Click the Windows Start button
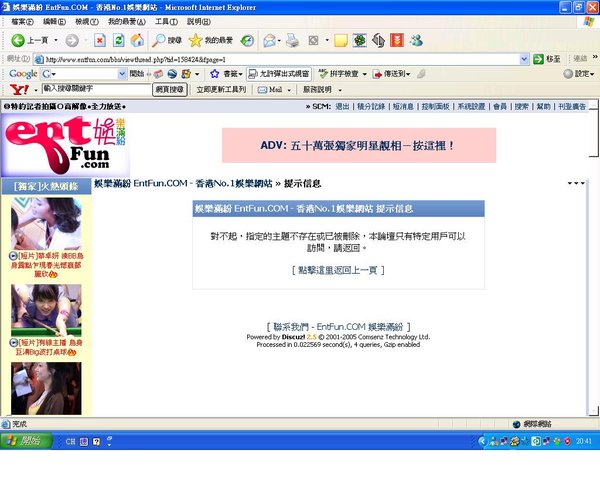This screenshot has height=484, width=600. [x=26, y=441]
